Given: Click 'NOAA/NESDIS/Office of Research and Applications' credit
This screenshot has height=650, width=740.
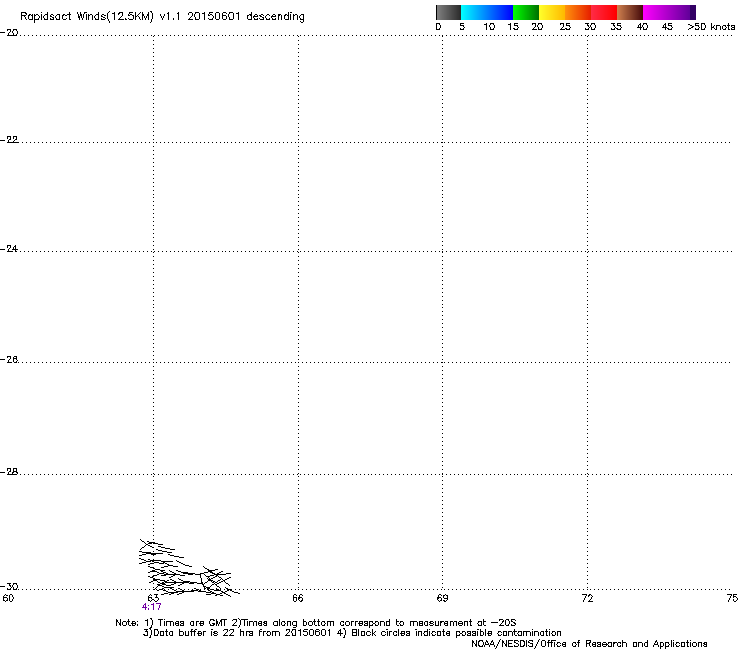Looking at the screenshot, I should point(589,644).
